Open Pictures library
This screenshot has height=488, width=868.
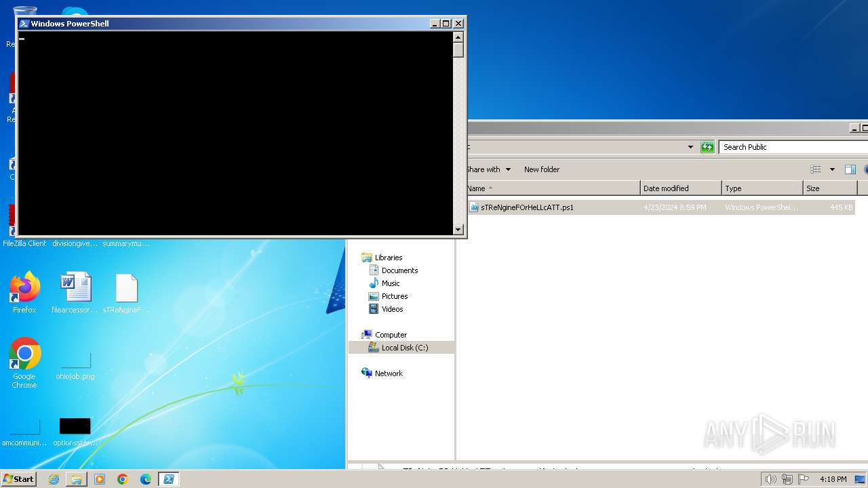coord(395,296)
